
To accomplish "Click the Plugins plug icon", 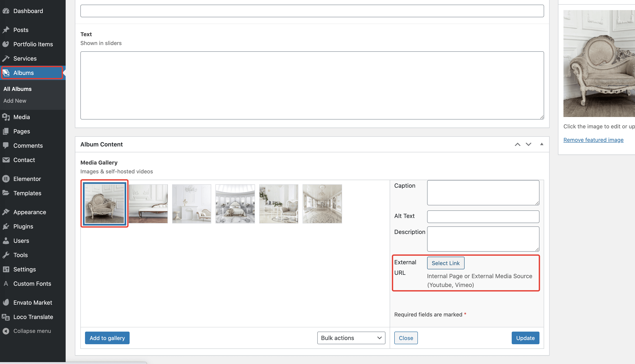I will [x=6, y=226].
